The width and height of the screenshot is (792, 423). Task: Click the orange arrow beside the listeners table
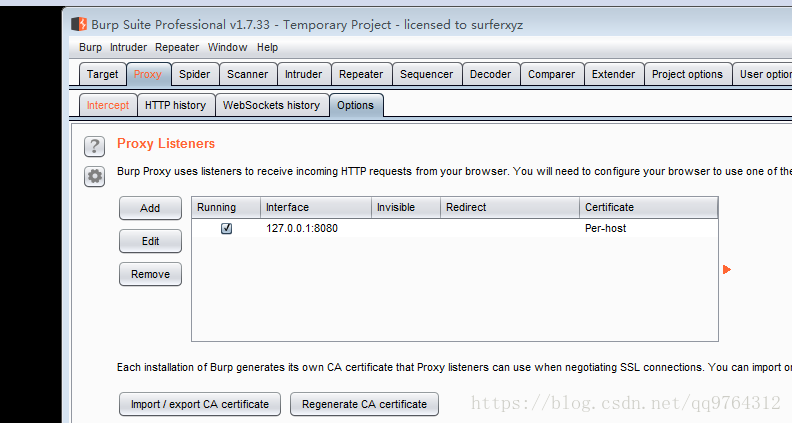click(727, 269)
